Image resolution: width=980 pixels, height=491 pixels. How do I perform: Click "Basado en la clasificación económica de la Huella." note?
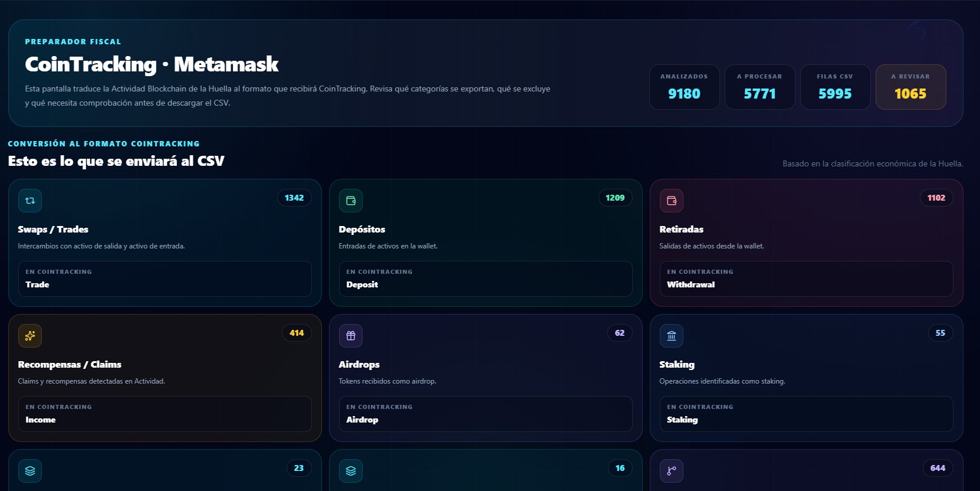(873, 163)
